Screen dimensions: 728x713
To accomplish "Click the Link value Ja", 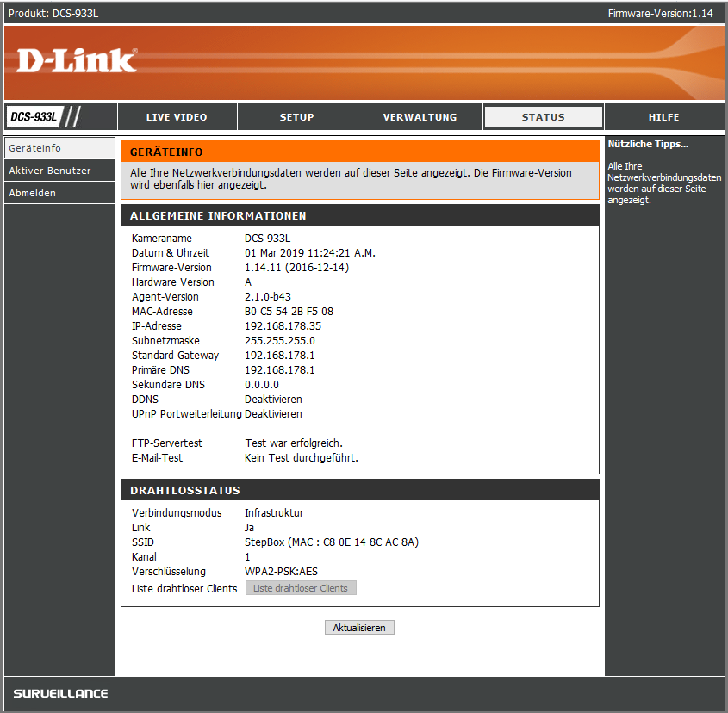I will coord(249,527).
